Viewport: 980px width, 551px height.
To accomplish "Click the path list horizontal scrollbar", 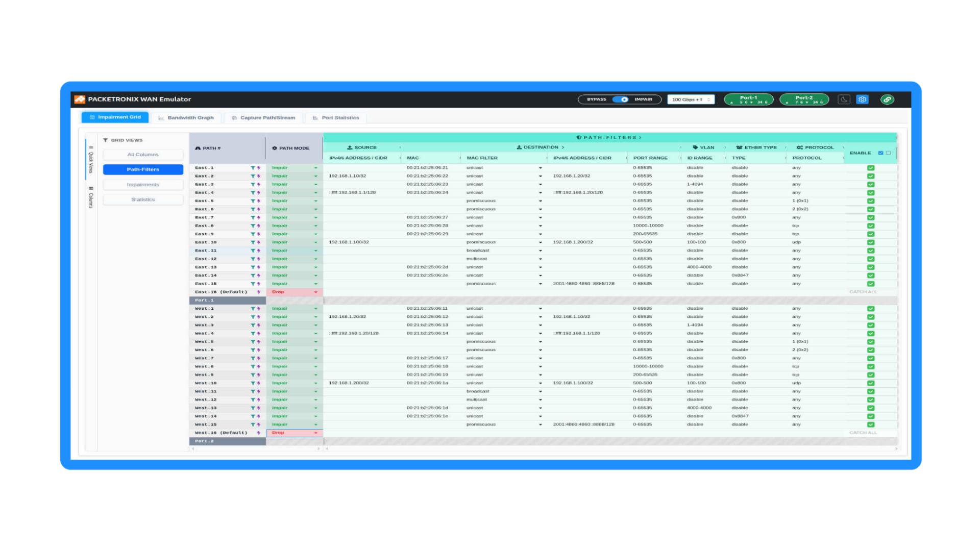I will point(256,449).
